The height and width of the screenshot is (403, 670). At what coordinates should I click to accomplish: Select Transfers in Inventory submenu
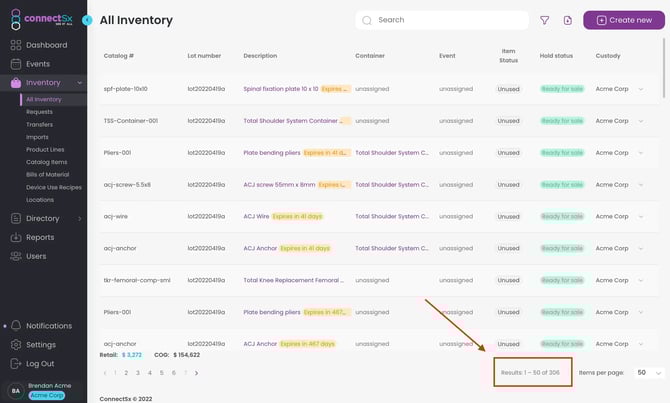pyautogui.click(x=40, y=125)
